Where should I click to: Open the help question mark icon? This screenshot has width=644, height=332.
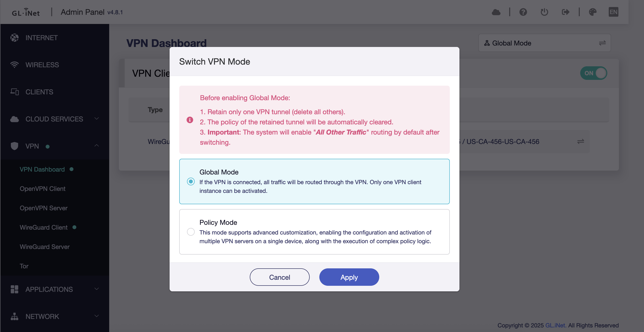click(x=523, y=12)
